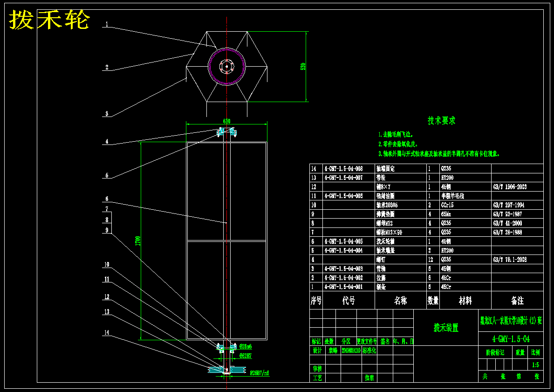The image size is (554, 392).
Task: Click balloon number '3' leader label
Action: [107, 114]
